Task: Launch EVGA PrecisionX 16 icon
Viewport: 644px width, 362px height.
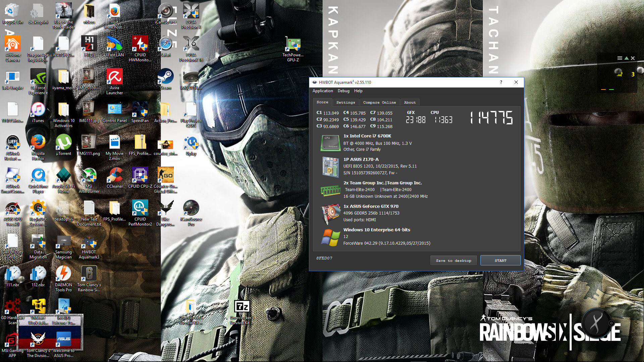Action: coord(191,49)
